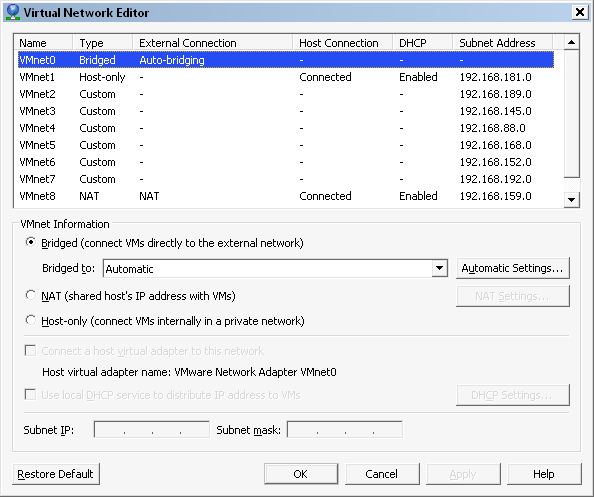594x497 pixels.
Task: Select the NAT radio option
Action: click(31, 295)
